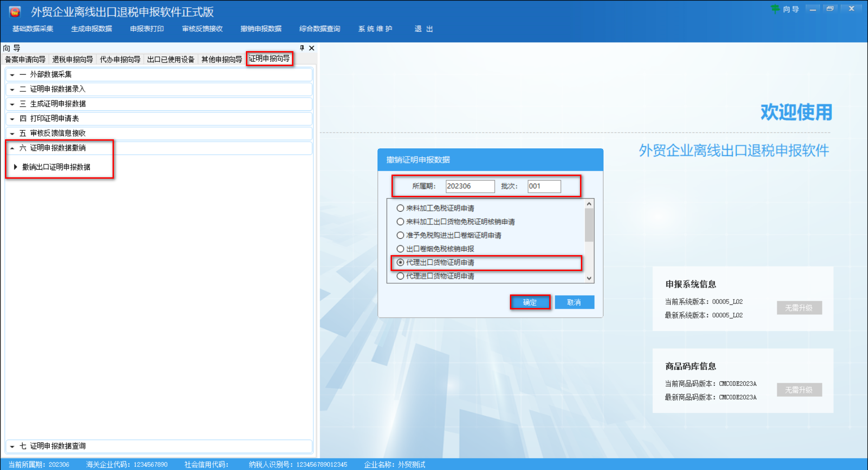This screenshot has height=470, width=868.
Task: Click the green 向导 signpost icon at top right
Action: point(776,9)
